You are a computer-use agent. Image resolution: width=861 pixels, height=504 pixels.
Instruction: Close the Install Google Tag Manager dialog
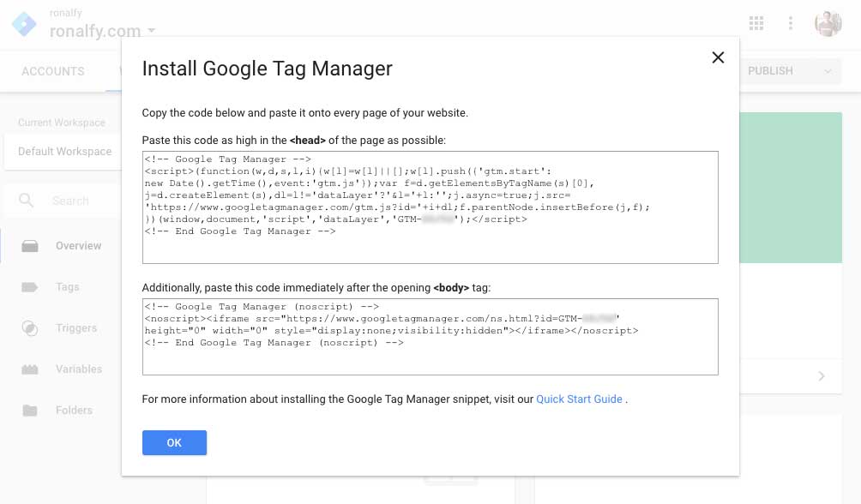click(x=718, y=57)
